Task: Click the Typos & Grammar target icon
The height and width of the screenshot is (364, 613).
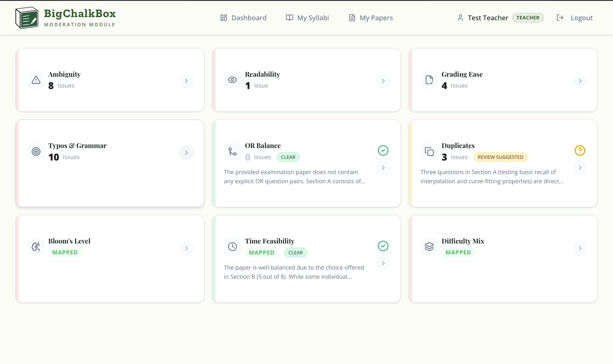Action: click(36, 151)
